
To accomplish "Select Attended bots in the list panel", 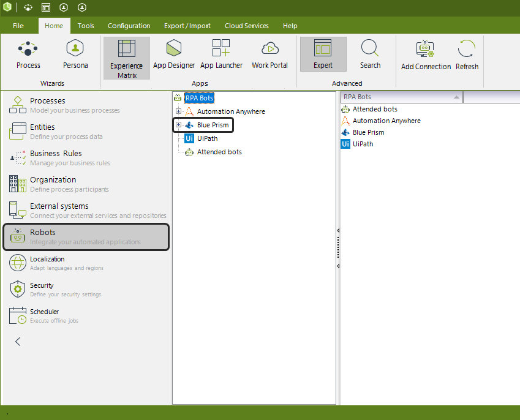I will (375, 109).
